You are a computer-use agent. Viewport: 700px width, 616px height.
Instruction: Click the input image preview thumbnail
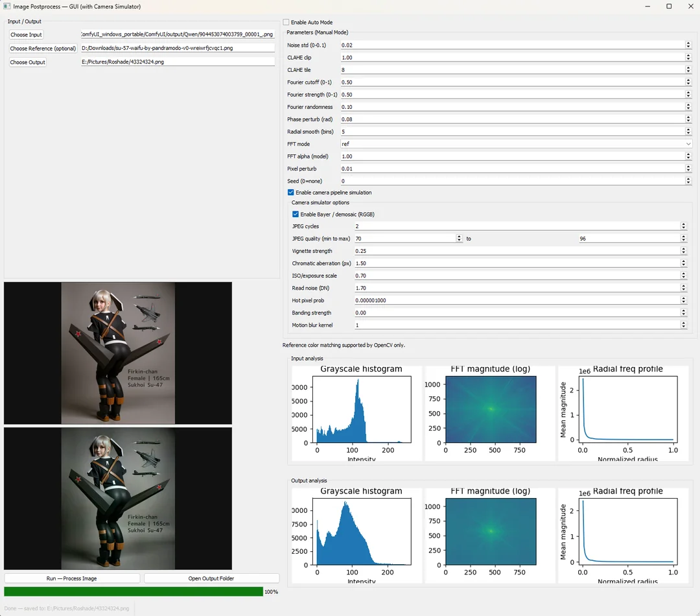click(118, 353)
